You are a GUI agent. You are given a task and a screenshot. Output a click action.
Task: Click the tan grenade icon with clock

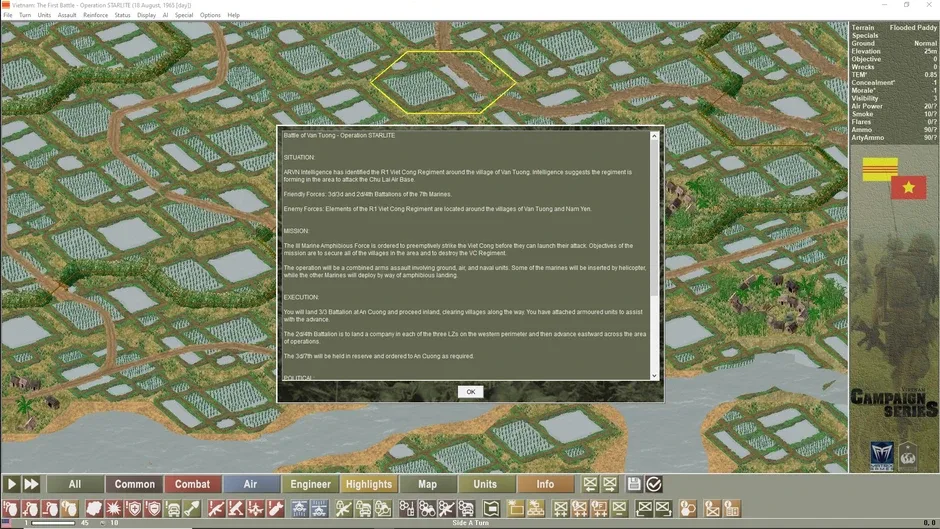pyautogui.click(x=70, y=509)
